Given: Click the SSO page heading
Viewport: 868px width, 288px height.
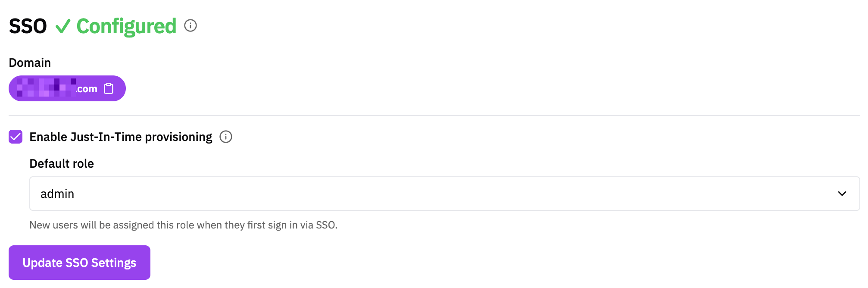Looking at the screenshot, I should point(27,26).
